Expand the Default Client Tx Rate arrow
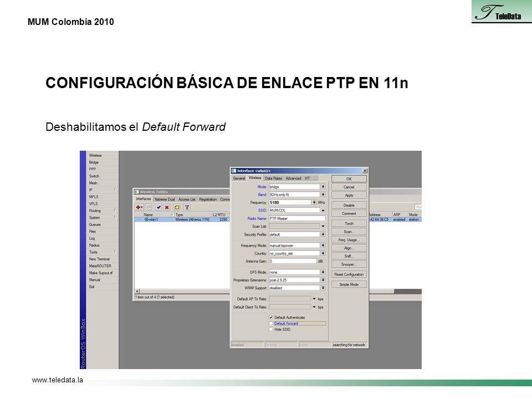The width and height of the screenshot is (532, 399). pyautogui.click(x=314, y=307)
